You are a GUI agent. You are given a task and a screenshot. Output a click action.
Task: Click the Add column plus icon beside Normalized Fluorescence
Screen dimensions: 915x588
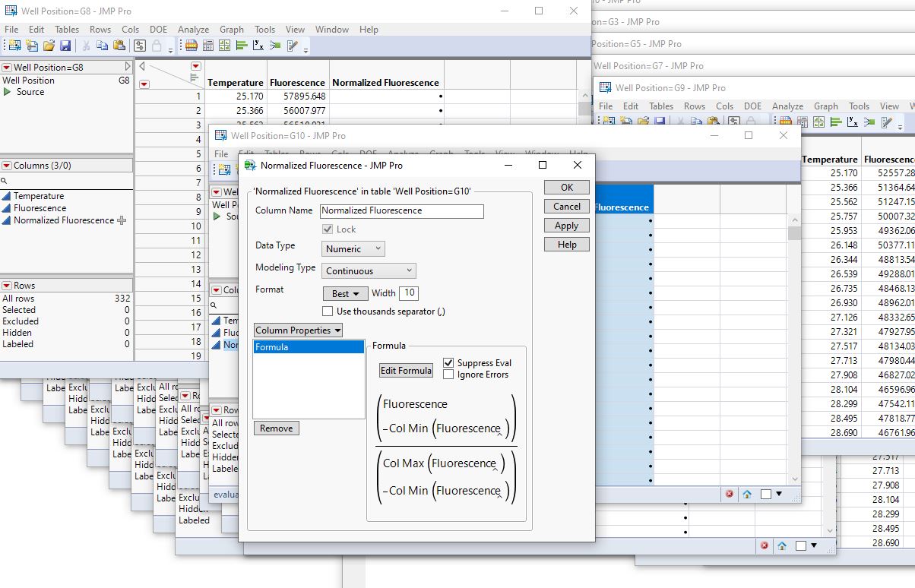tap(122, 220)
